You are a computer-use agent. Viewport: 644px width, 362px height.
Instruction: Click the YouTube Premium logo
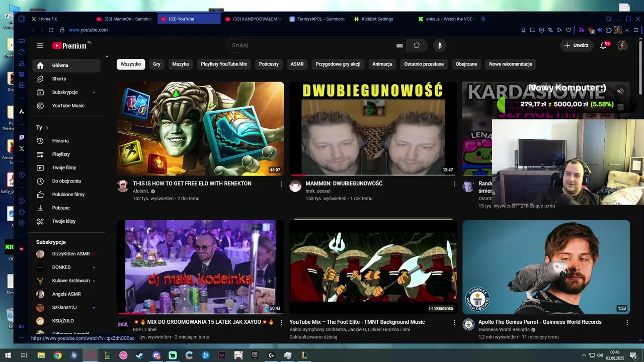click(70, 46)
